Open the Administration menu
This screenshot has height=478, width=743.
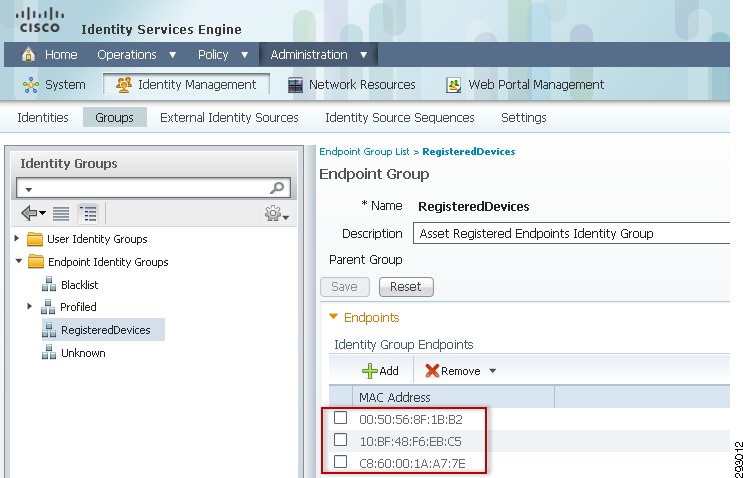coord(309,54)
